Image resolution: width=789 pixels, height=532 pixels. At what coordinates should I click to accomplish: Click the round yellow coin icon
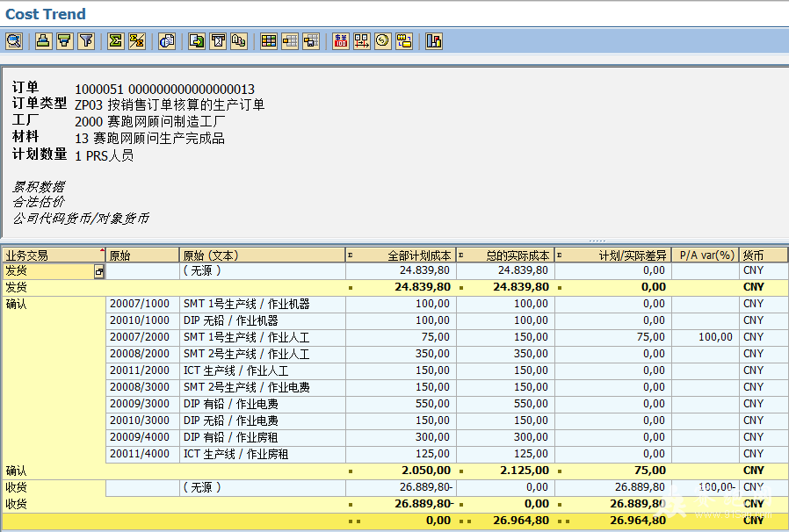pos(383,40)
